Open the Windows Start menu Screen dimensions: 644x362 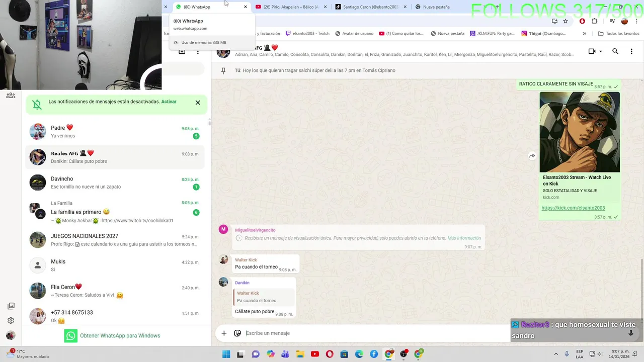coord(226,354)
